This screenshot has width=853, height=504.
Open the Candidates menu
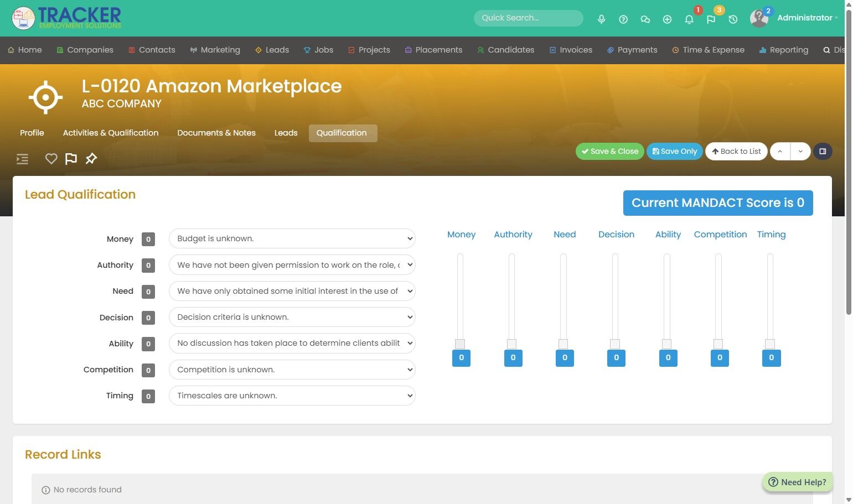pos(505,50)
